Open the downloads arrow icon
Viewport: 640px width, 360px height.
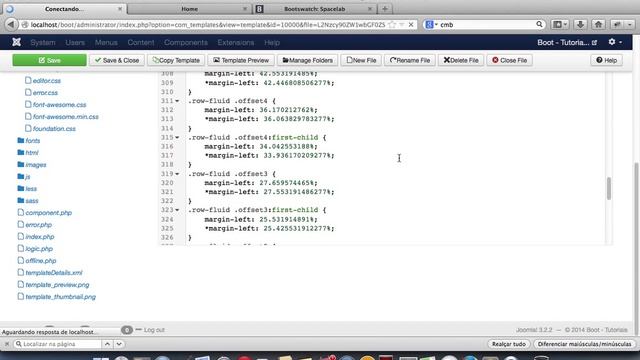pyautogui.click(x=580, y=24)
